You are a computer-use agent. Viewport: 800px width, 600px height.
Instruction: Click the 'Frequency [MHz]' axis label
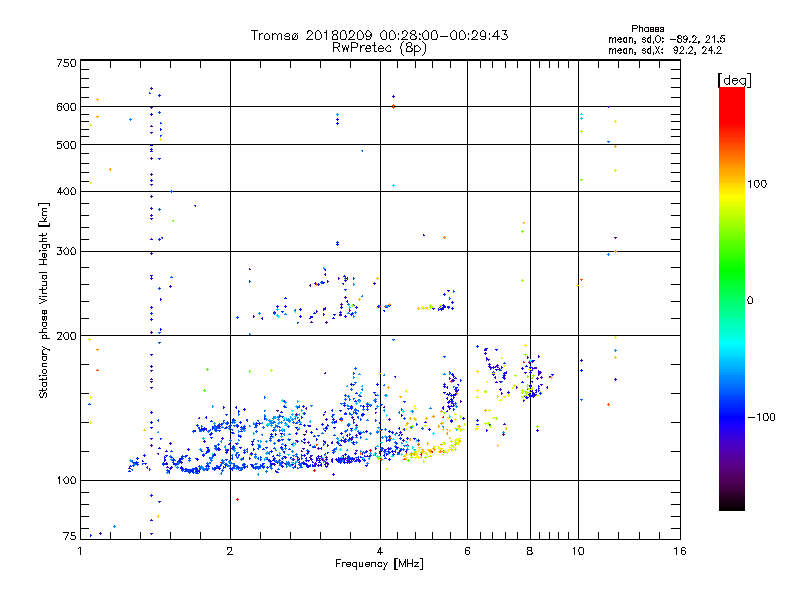pos(379,564)
